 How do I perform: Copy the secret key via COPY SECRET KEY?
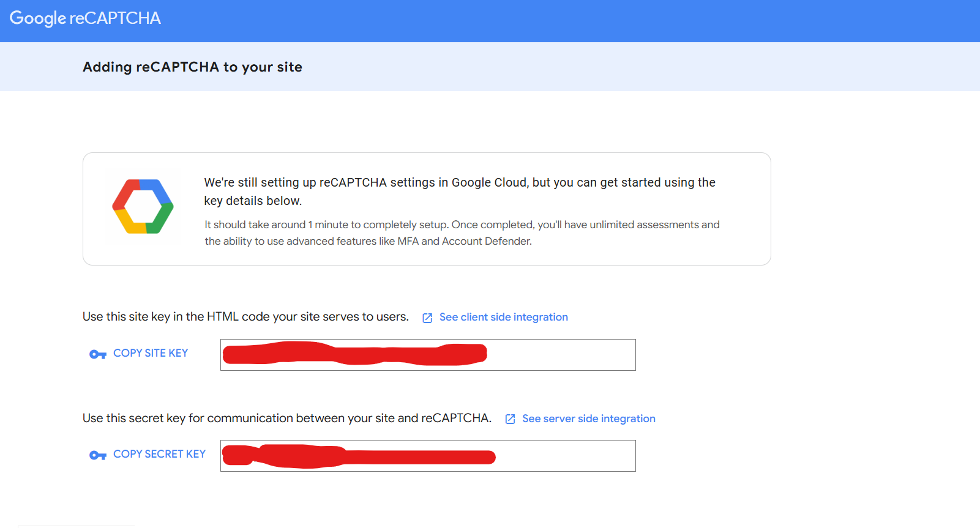(159, 454)
